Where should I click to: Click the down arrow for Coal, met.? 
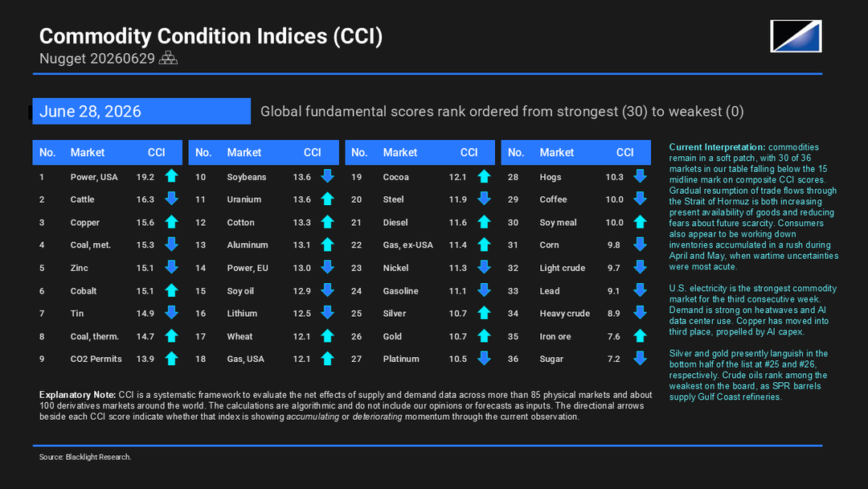point(172,244)
